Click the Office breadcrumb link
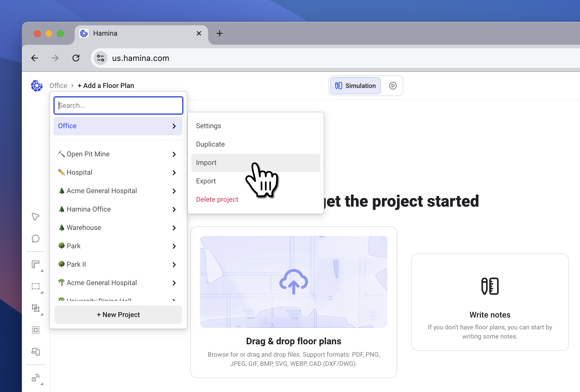Image resolution: width=580 pixels, height=392 pixels. (58, 86)
